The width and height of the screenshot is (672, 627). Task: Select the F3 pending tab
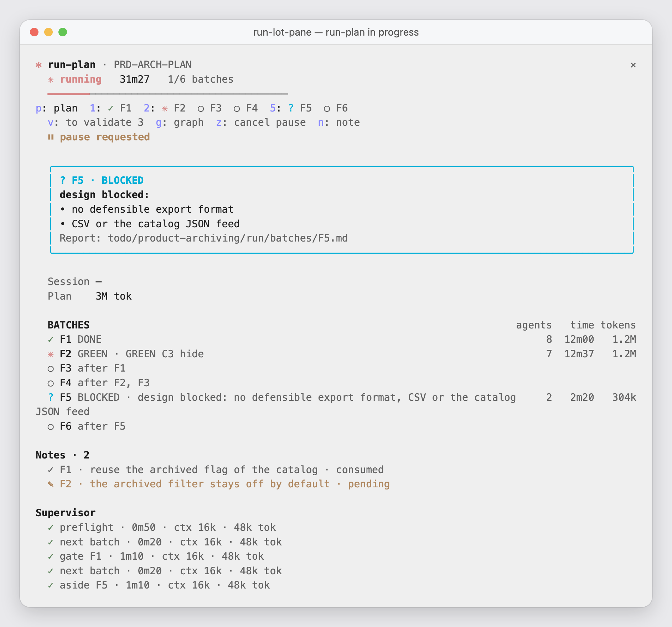210,108
